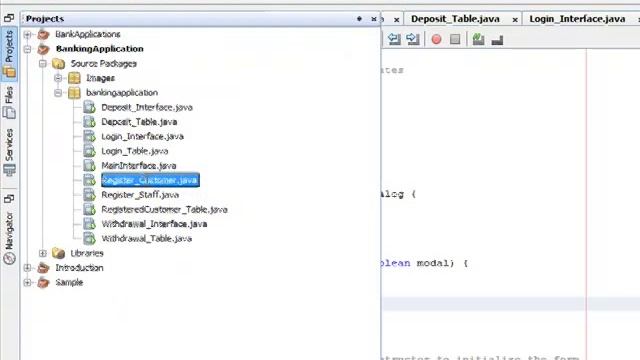Click the Images package icon

click(x=74, y=78)
